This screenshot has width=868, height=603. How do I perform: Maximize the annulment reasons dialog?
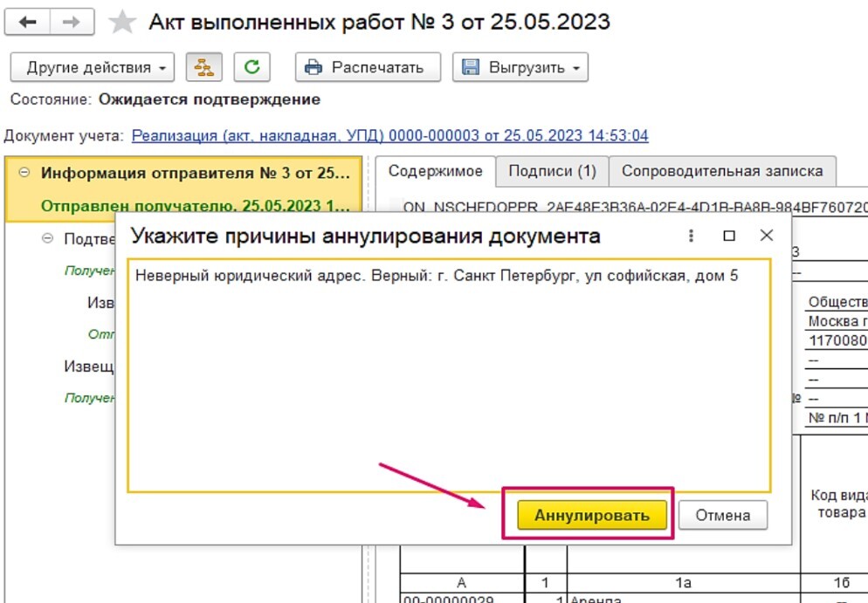(729, 236)
